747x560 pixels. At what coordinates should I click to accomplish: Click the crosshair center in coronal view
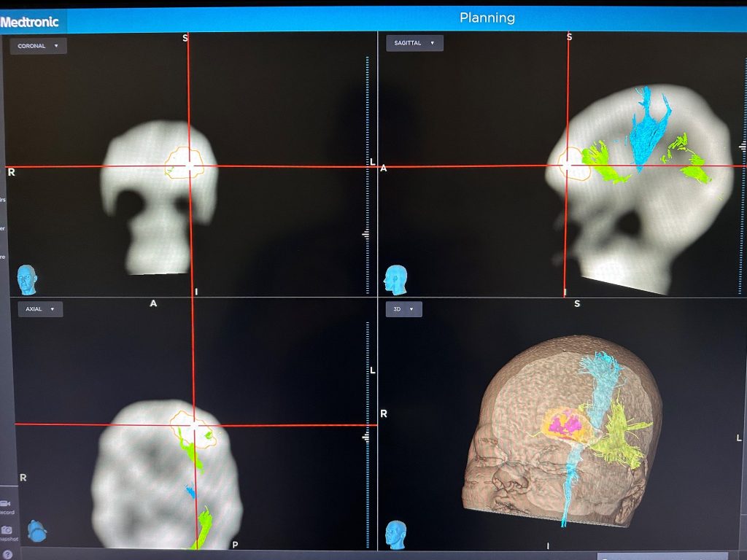point(190,167)
